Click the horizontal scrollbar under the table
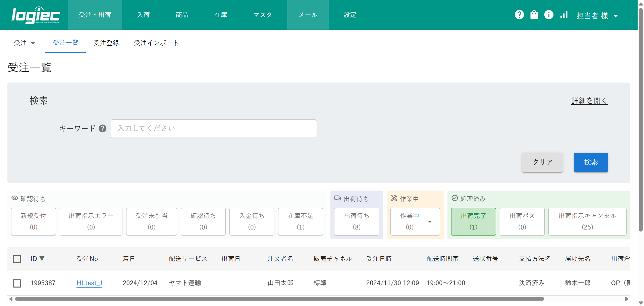 click(279, 299)
